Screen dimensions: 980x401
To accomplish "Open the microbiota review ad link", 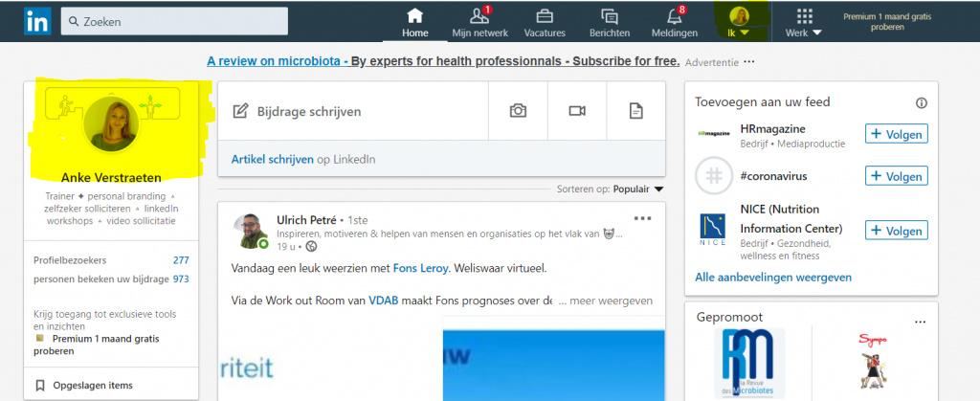I will point(443,61).
